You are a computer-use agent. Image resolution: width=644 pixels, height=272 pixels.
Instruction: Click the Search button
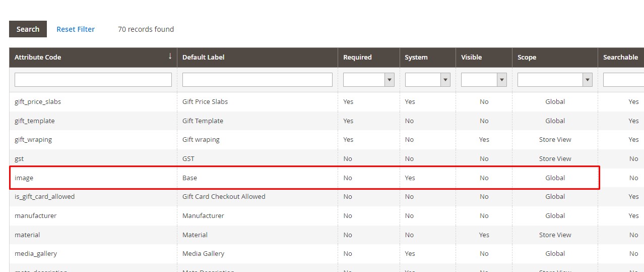click(28, 29)
